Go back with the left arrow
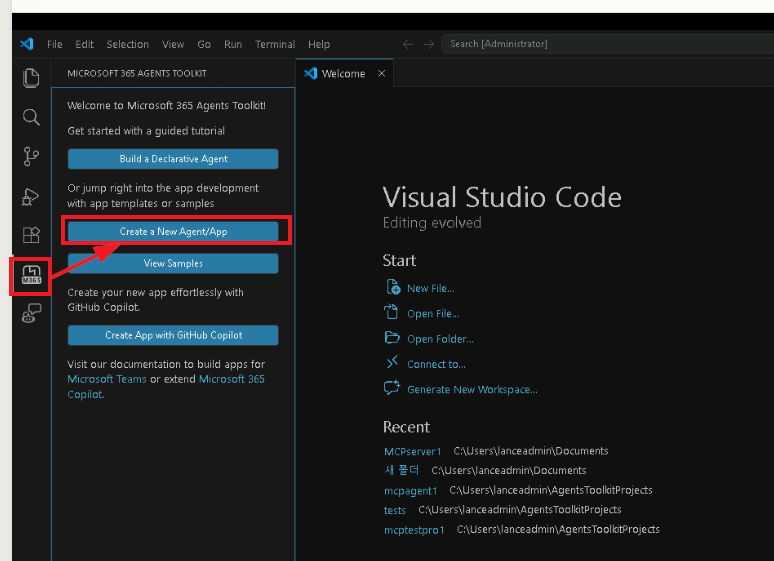Screen dimensions: 774x561 pos(408,44)
